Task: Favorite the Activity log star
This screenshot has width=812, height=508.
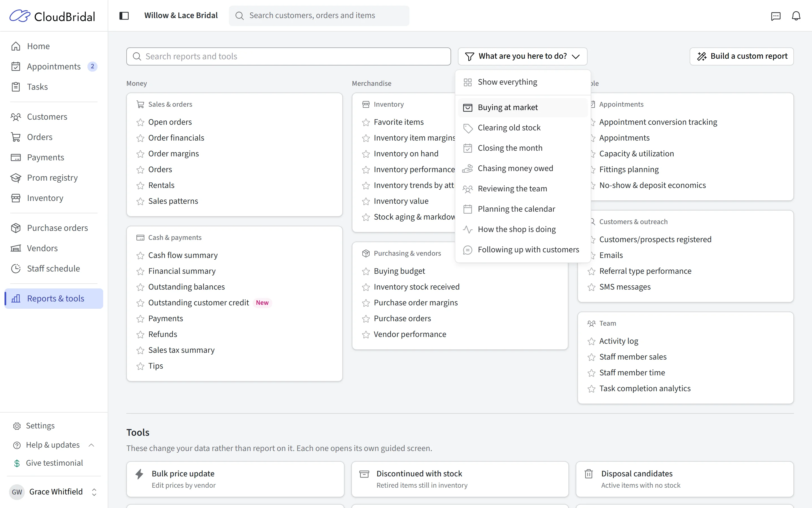Action: (x=591, y=341)
